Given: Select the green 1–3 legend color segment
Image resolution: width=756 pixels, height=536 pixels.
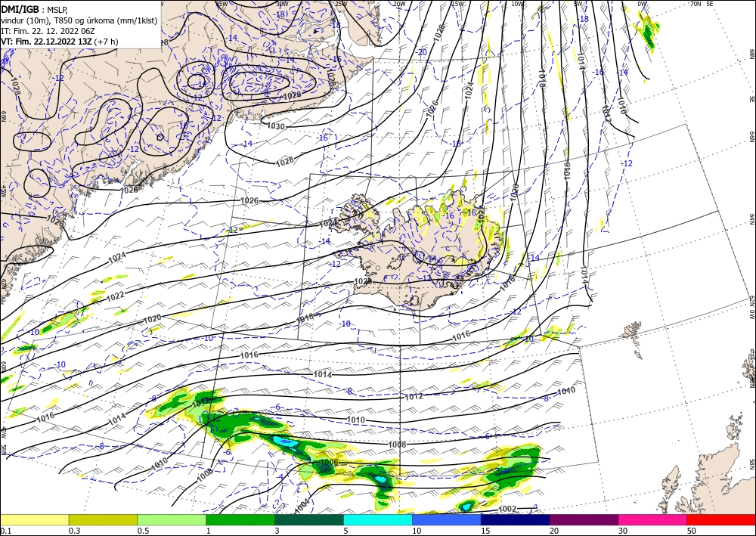Looking at the screenshot, I should (240, 519).
